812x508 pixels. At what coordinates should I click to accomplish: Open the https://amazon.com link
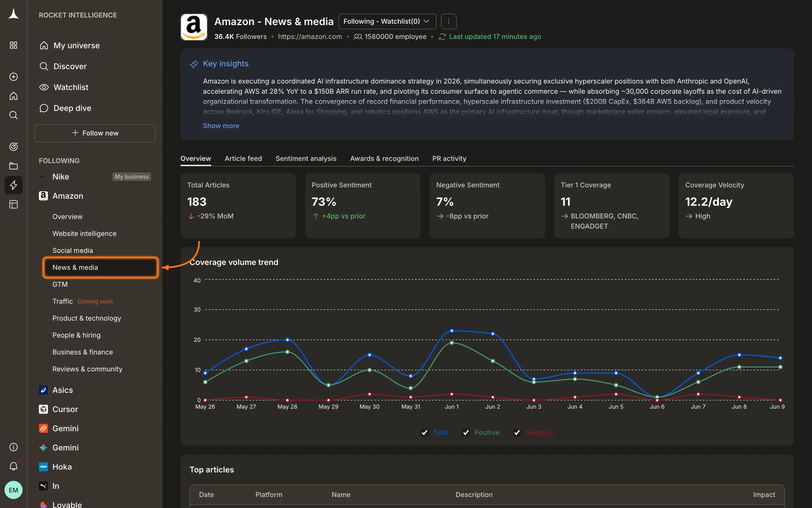(x=310, y=37)
